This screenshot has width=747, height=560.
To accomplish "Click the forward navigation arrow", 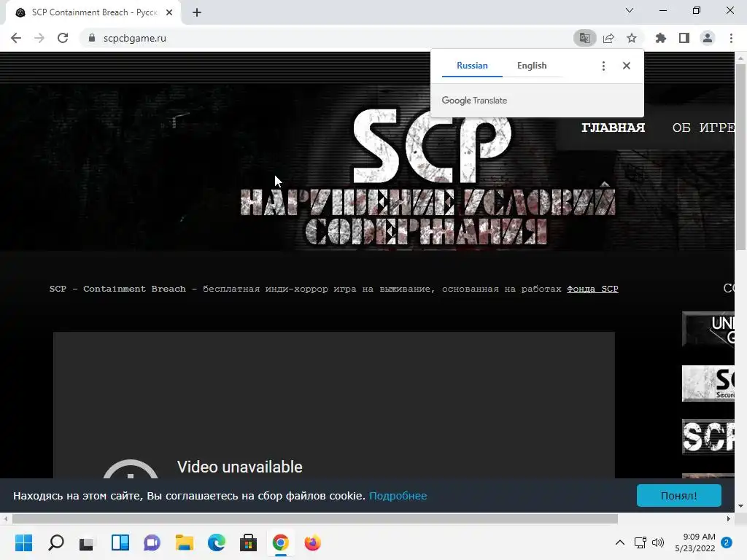I will coord(39,38).
